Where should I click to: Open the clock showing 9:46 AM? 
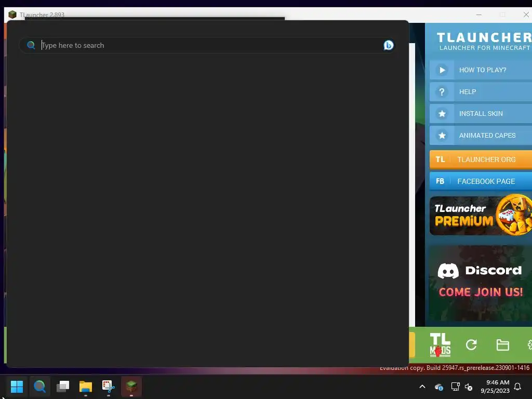[495, 387]
